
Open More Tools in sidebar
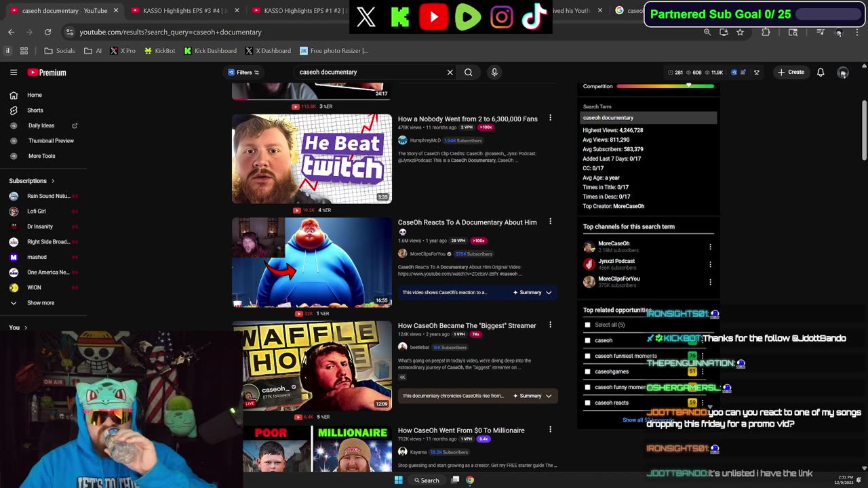point(41,156)
